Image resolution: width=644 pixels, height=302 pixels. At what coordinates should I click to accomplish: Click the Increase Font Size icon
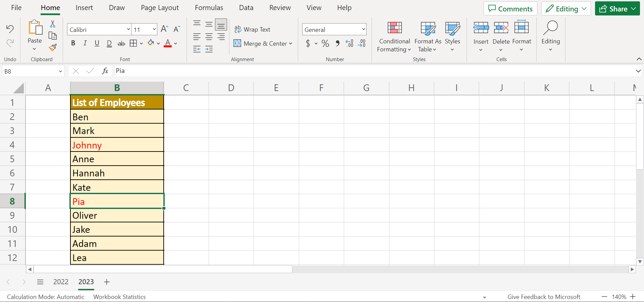[x=164, y=29]
